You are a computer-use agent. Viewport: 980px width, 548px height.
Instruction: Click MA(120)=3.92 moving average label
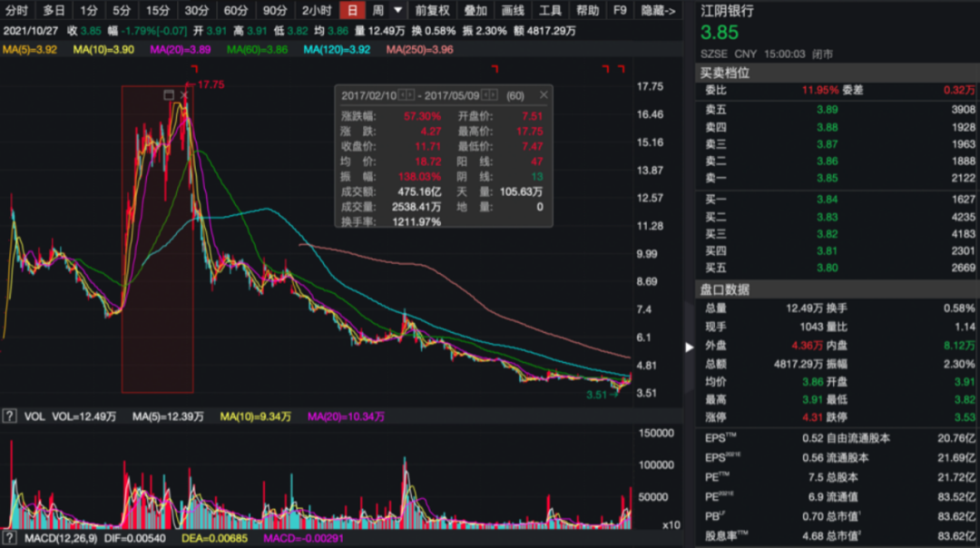pos(337,49)
